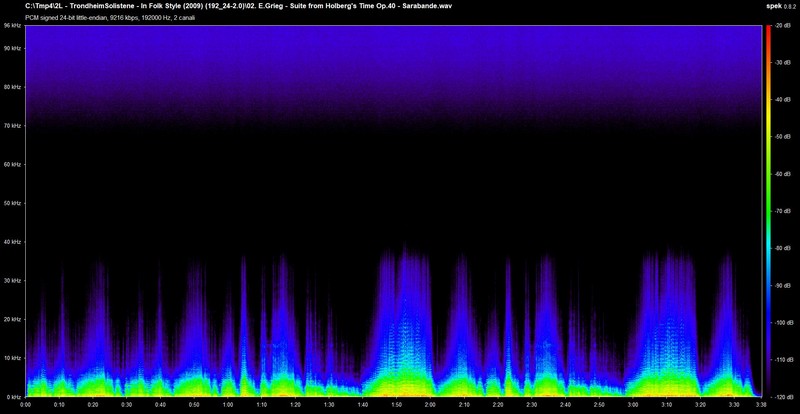
Task: Click the 1:40 time axis label
Action: [362, 404]
